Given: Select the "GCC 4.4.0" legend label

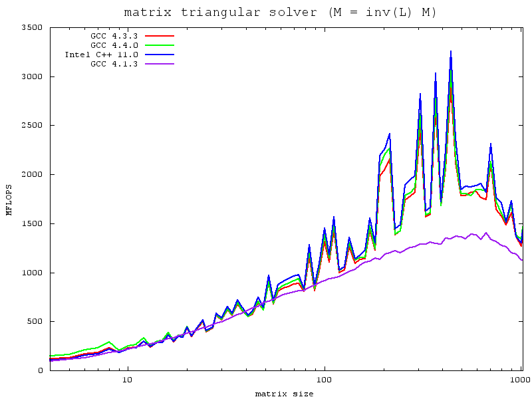Looking at the screenshot, I should click(114, 45).
